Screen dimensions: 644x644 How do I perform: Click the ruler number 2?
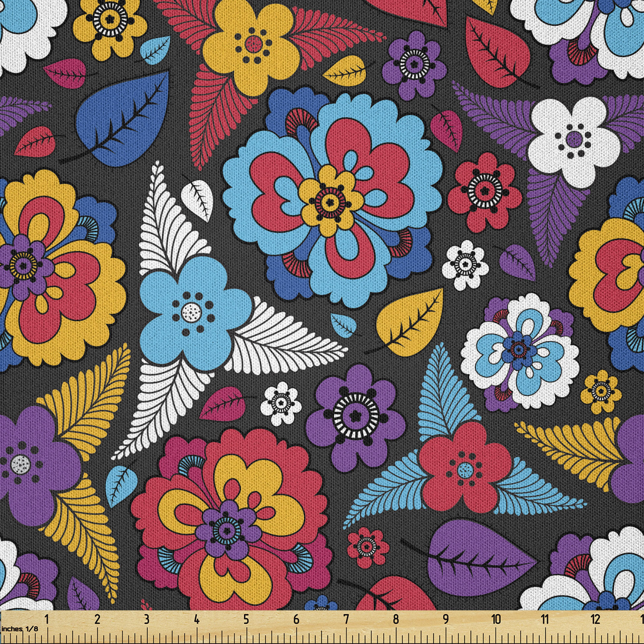pos(97,620)
